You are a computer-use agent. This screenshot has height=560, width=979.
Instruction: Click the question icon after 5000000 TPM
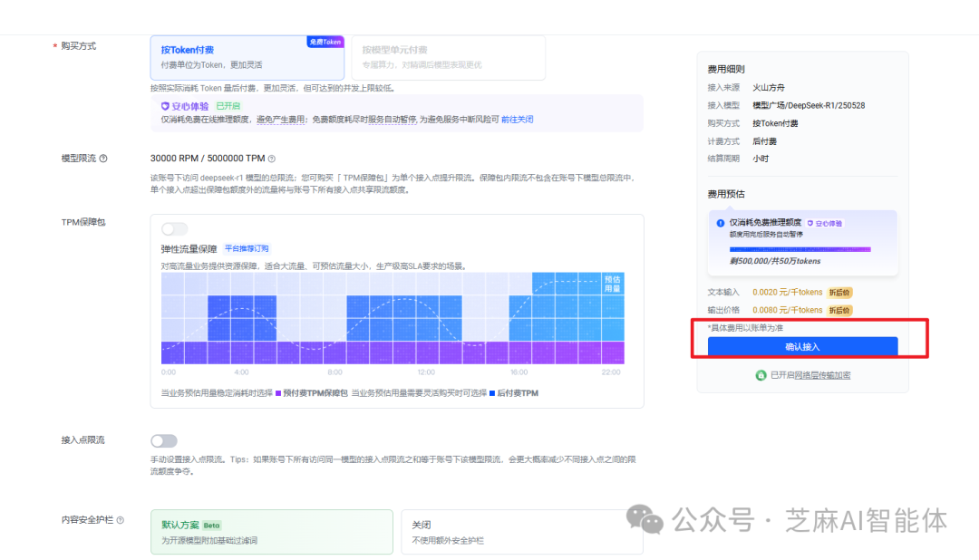[x=272, y=158]
